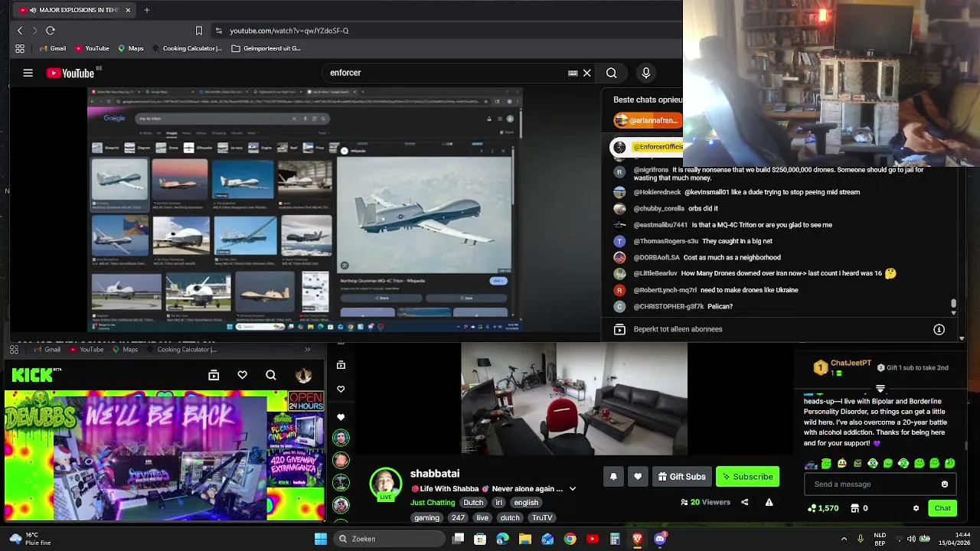Open Discord from the taskbar
The image size is (980, 551).
[660, 539]
